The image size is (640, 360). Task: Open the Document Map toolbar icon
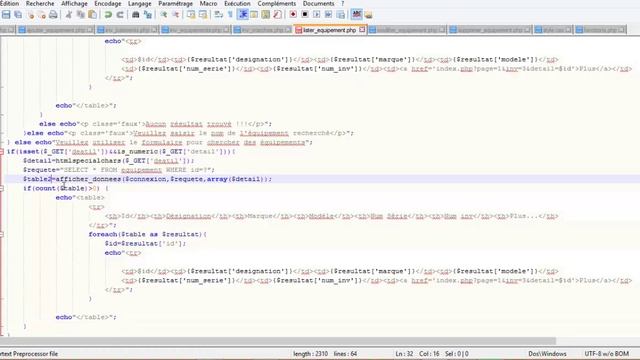click(x=266, y=15)
